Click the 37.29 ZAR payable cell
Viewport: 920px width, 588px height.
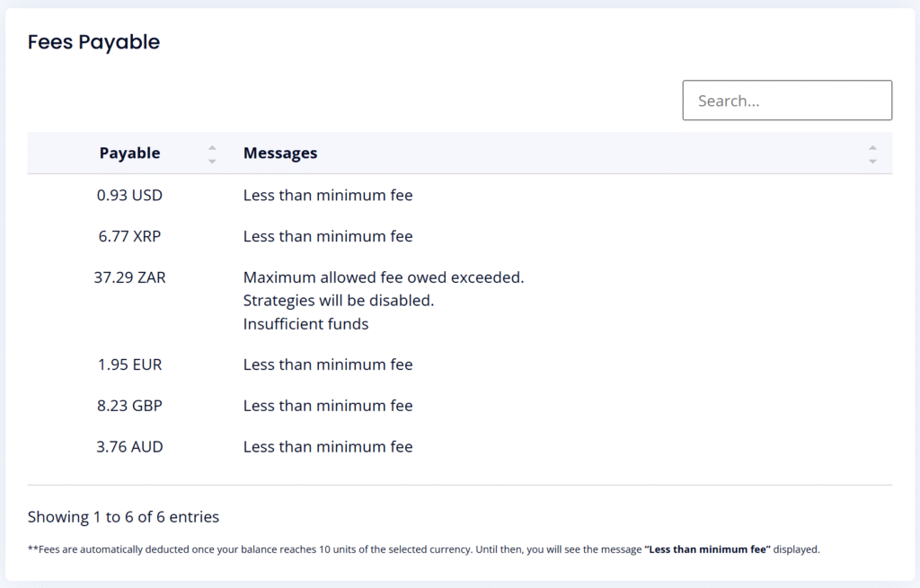pos(129,277)
